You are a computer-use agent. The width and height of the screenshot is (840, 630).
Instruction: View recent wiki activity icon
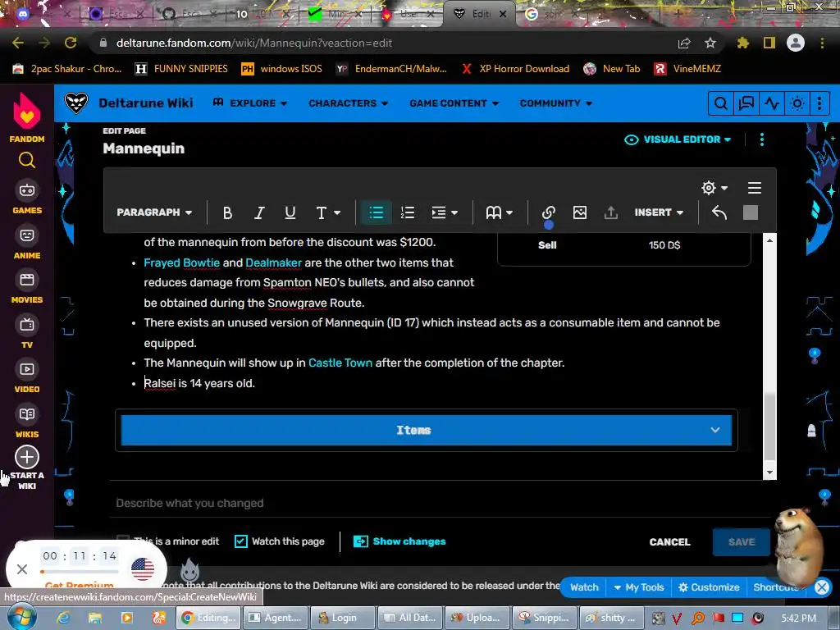click(x=771, y=103)
